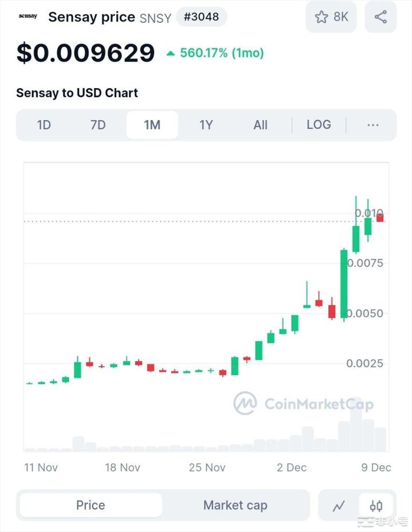Image resolution: width=412 pixels, height=532 pixels.
Task: Star Sensay to add to watchlist
Action: (331, 17)
